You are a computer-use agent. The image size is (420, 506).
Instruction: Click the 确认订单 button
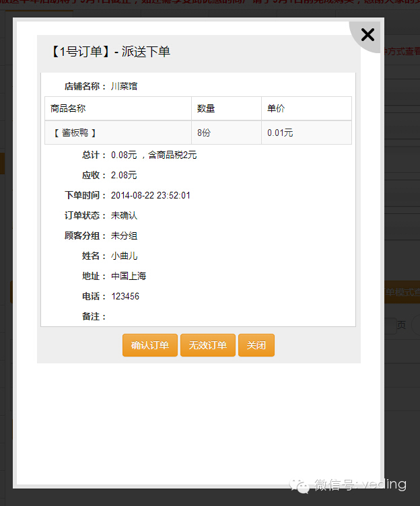pos(150,345)
